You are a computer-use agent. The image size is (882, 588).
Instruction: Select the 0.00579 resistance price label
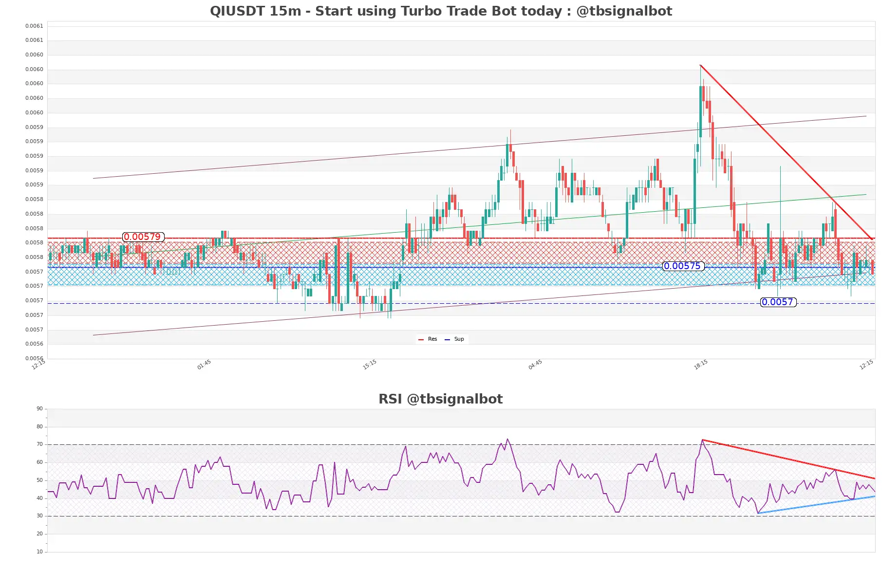click(142, 237)
